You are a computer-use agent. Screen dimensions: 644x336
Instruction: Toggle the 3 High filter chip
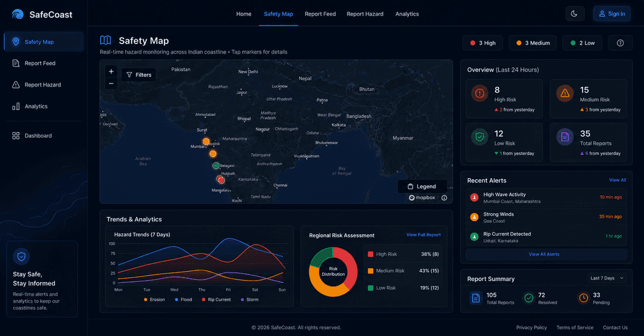click(x=482, y=43)
